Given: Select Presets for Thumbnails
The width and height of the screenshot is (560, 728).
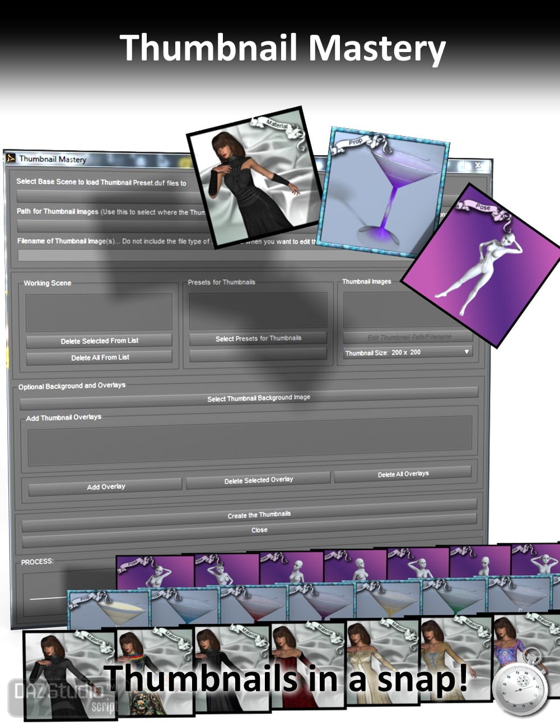Looking at the screenshot, I should coord(258,338).
